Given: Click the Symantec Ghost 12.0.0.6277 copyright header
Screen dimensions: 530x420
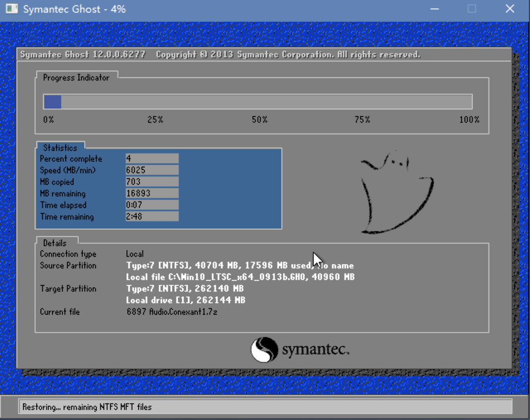Looking at the screenshot, I should pyautogui.click(x=220, y=55).
